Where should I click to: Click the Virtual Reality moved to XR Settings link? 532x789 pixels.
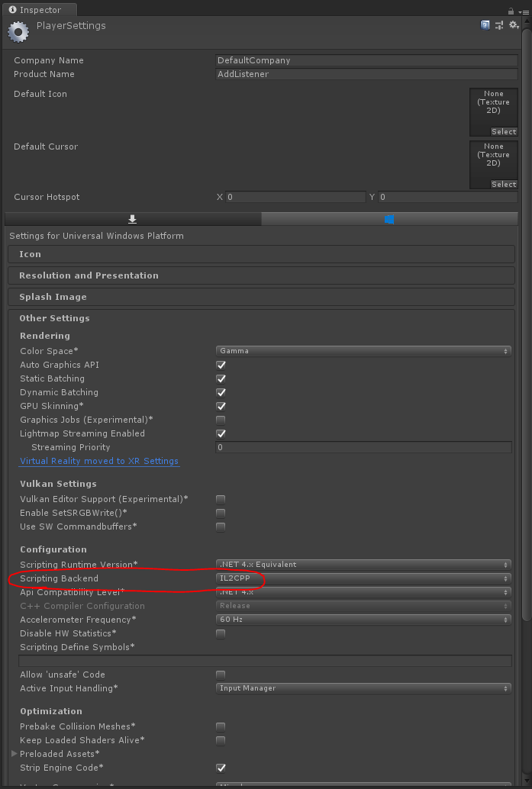pyautogui.click(x=100, y=461)
